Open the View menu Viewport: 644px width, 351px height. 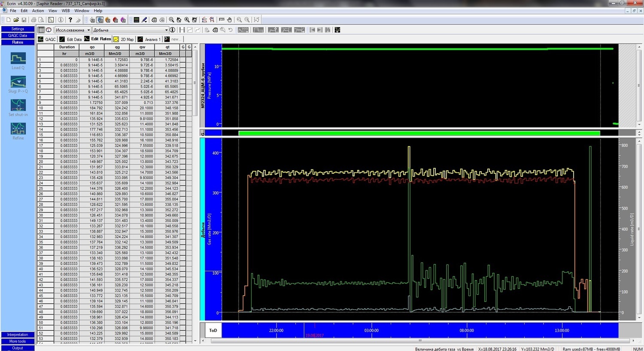pos(53,11)
